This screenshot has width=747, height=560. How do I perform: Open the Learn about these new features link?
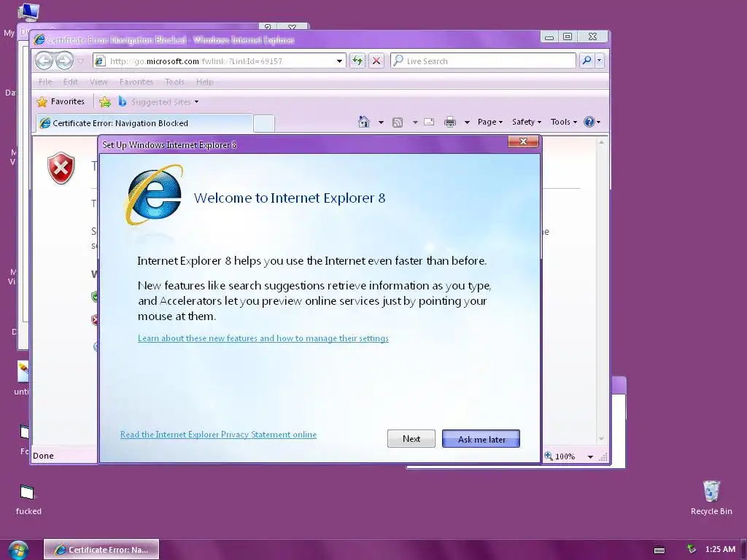tap(263, 338)
